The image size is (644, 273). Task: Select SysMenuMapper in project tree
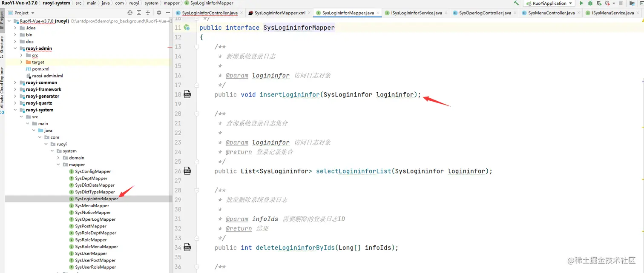pyautogui.click(x=92, y=205)
